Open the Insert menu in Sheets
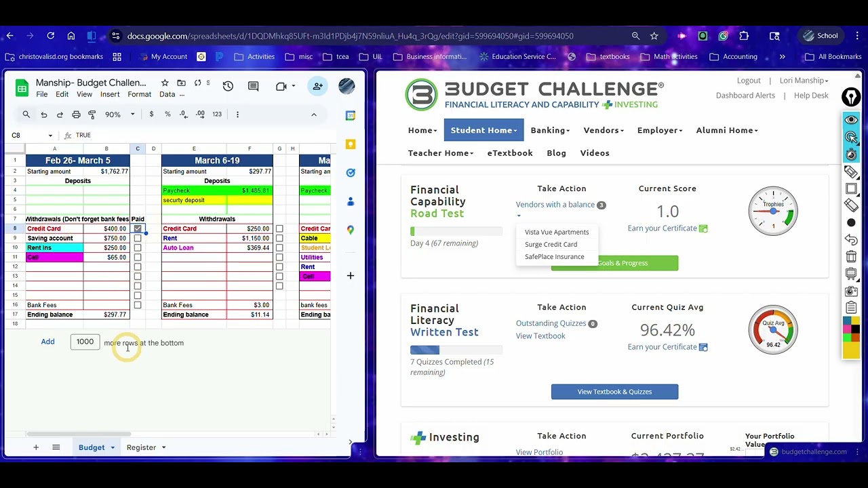 110,94
